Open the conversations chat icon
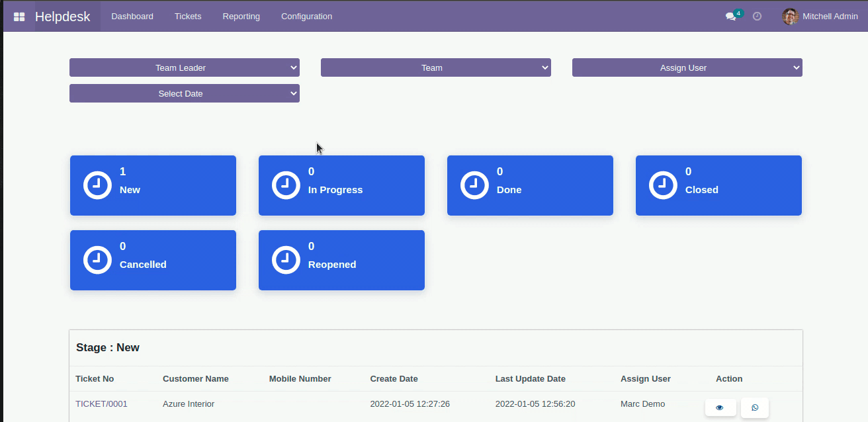The image size is (868, 422). (730, 17)
